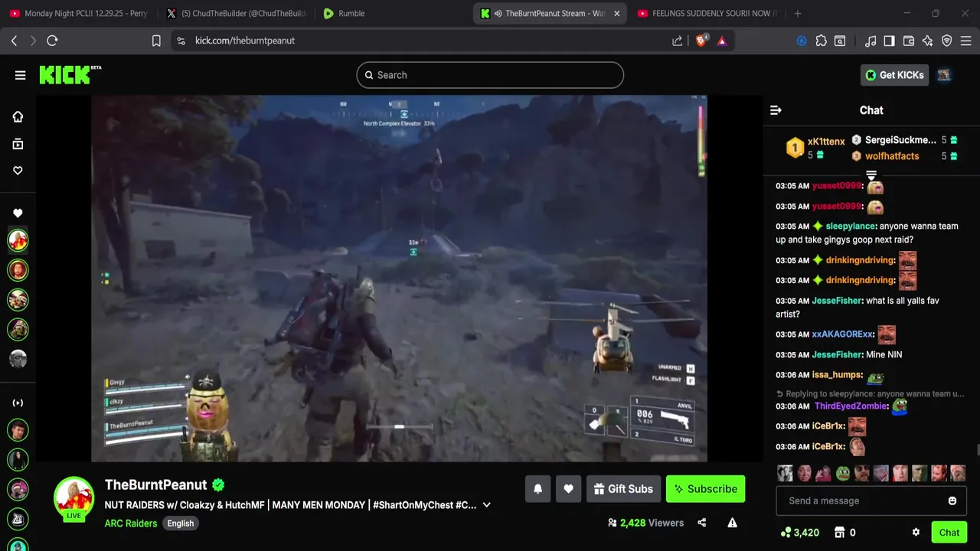
Task: Open the site information icon beside URL
Action: tap(181, 41)
